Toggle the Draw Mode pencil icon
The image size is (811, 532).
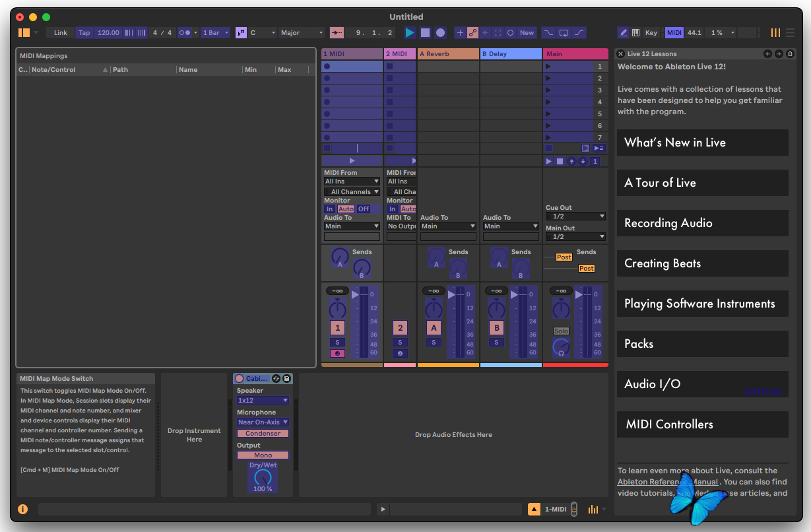coord(623,32)
